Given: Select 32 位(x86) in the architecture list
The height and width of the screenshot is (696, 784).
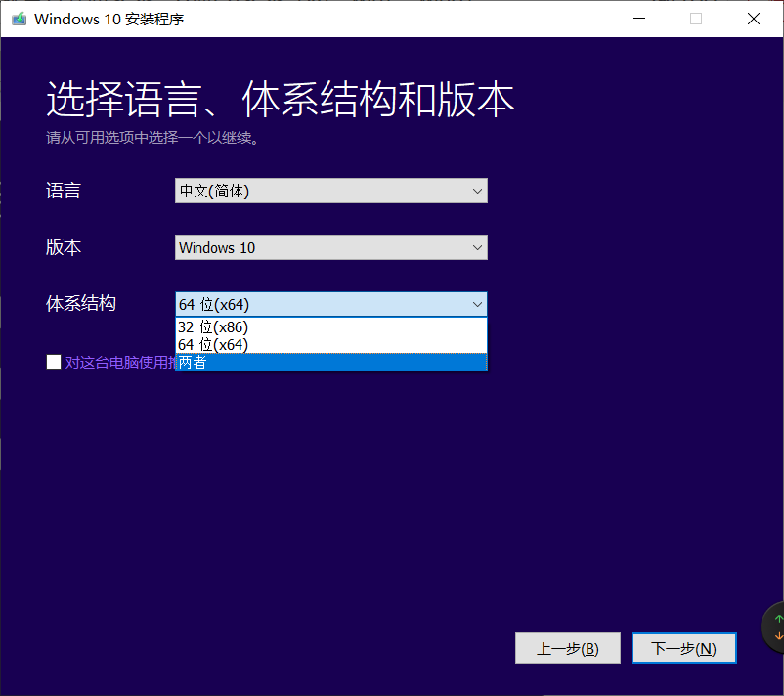Looking at the screenshot, I should tap(331, 327).
